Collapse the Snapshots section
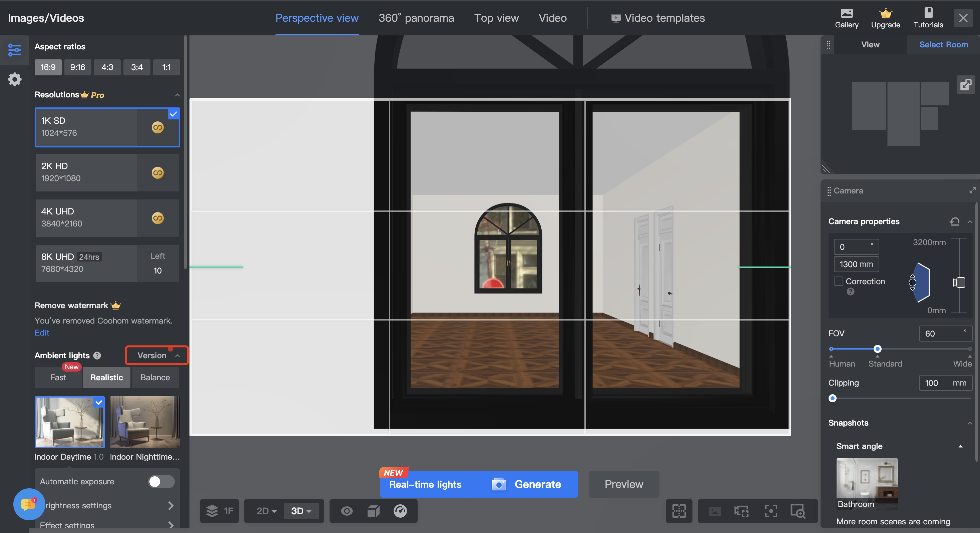This screenshot has width=980, height=533. coord(970,423)
